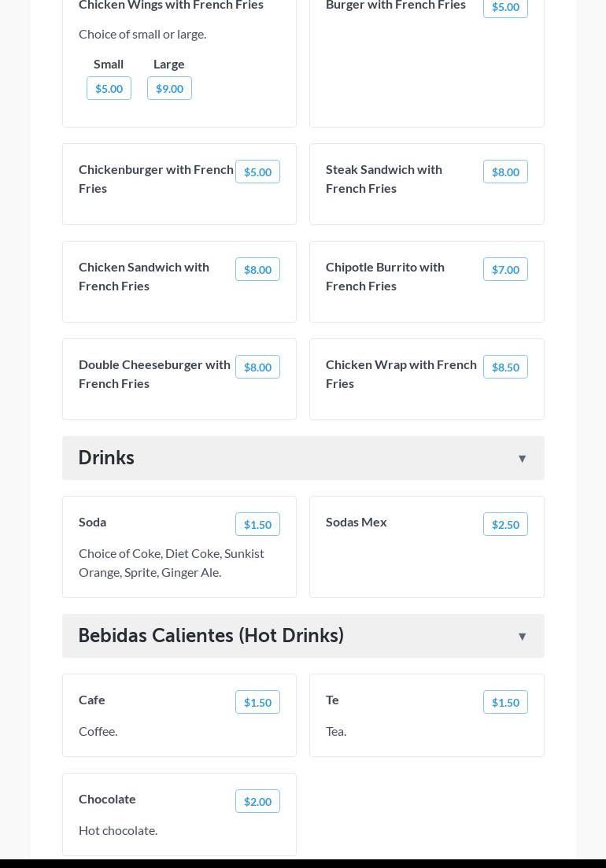Add hot Chocolate for $2.00
Screen dimensions: 606x868
[x=257, y=801]
